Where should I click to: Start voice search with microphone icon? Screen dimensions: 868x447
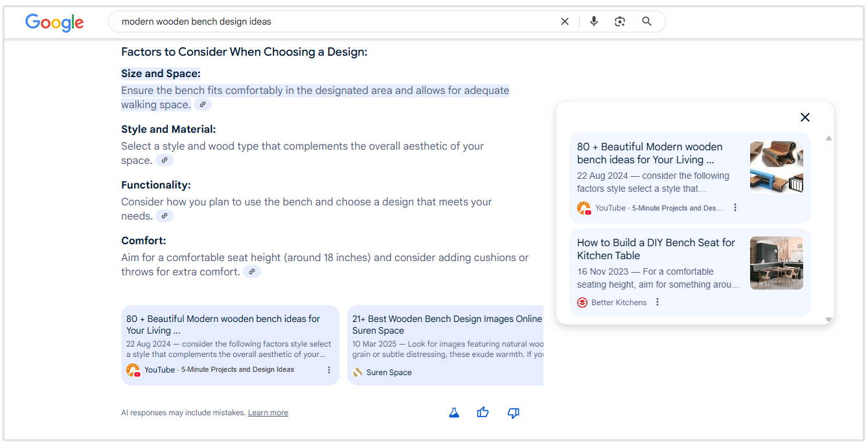pyautogui.click(x=593, y=21)
